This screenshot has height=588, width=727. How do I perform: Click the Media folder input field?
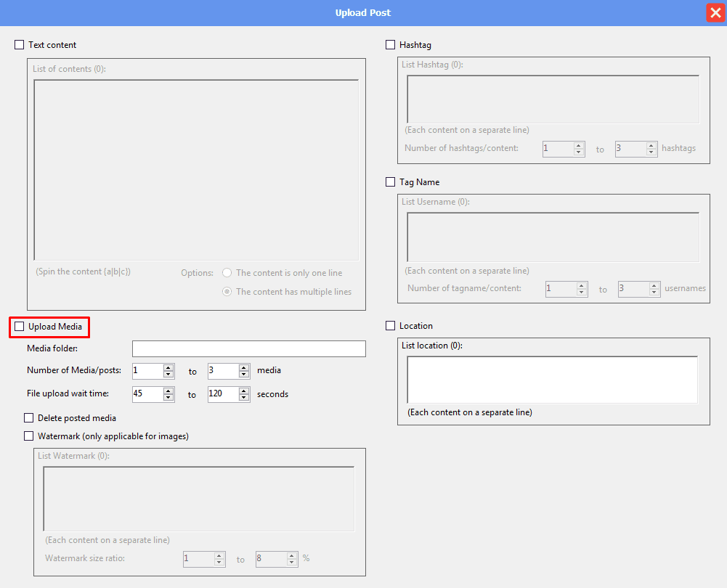(248, 349)
